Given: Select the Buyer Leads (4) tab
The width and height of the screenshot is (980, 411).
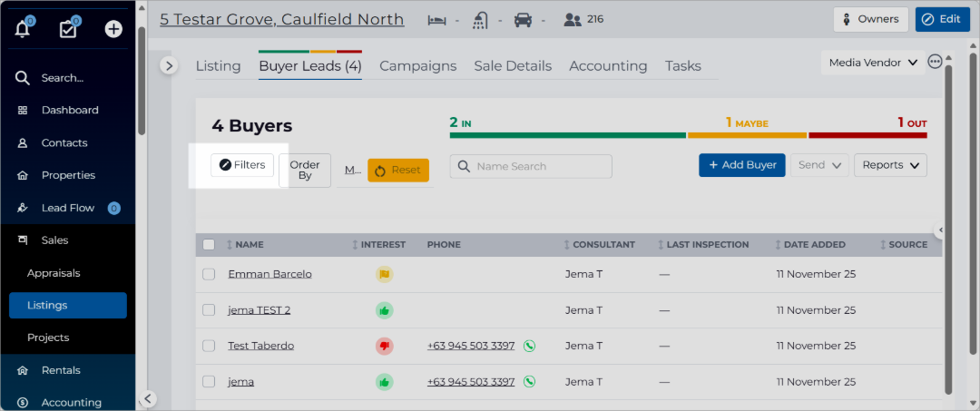Looking at the screenshot, I should coord(310,65).
